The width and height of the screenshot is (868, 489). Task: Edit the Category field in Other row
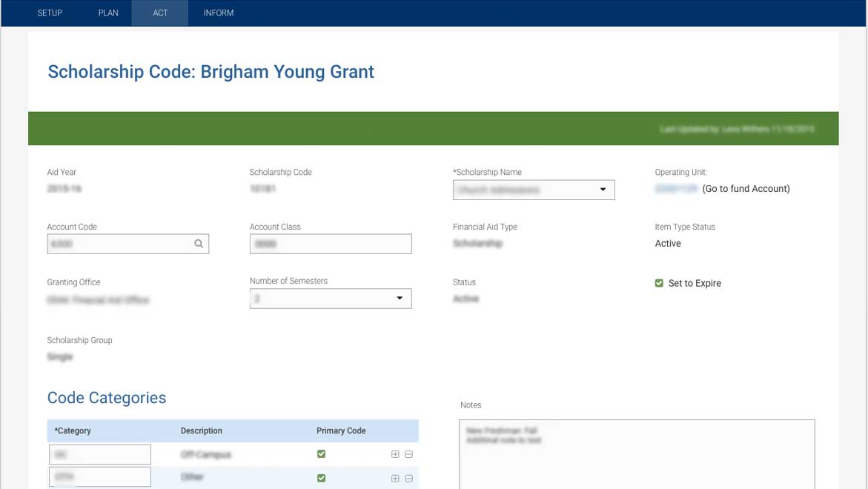[99, 477]
